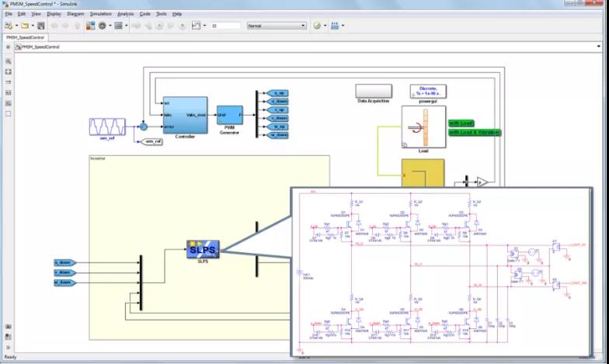
Task: Click the Step Forward simulation button
Action: 171,26
